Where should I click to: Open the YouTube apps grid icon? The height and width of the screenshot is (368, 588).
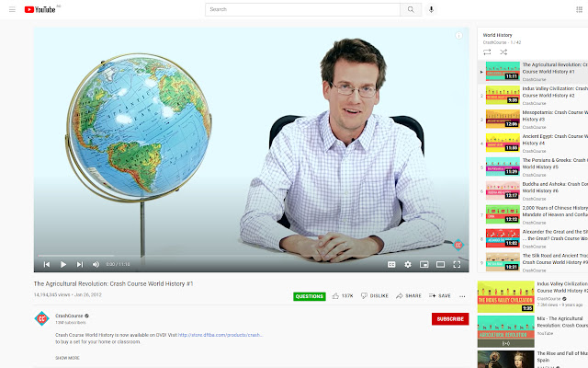tap(579, 9)
